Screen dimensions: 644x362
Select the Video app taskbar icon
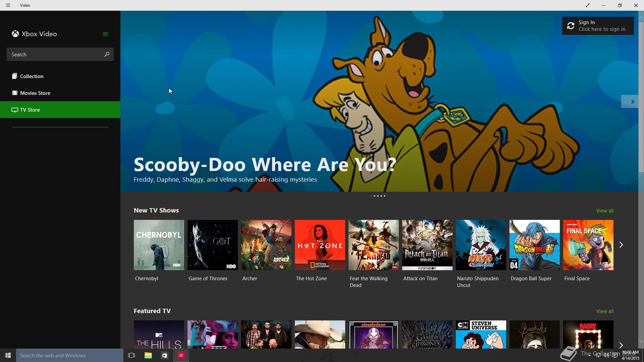point(181,355)
